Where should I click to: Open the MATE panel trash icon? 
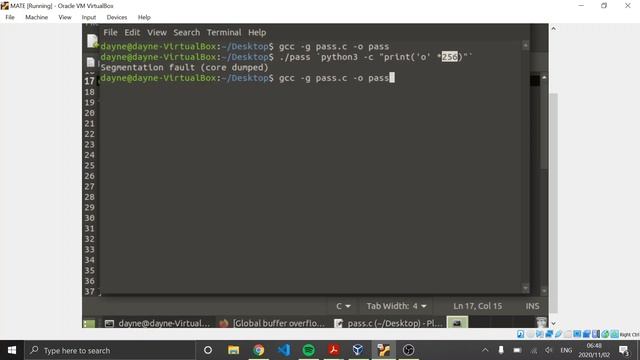(541, 323)
